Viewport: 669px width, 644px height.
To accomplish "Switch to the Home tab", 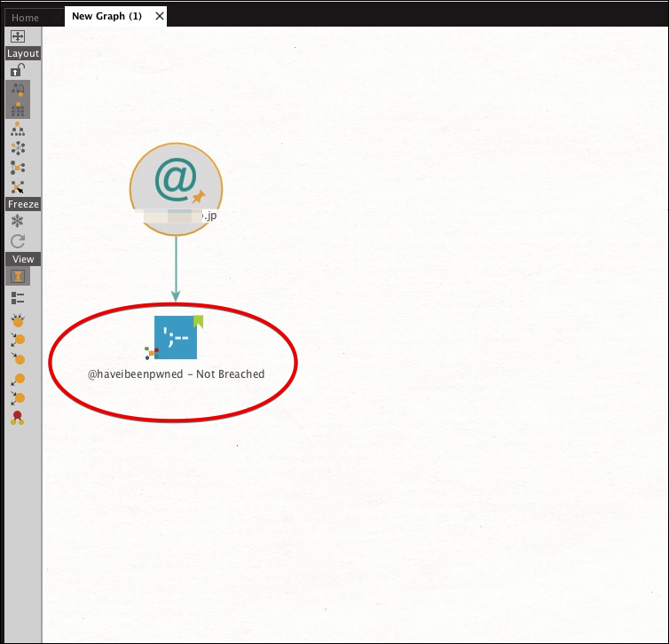I will tap(25, 18).
